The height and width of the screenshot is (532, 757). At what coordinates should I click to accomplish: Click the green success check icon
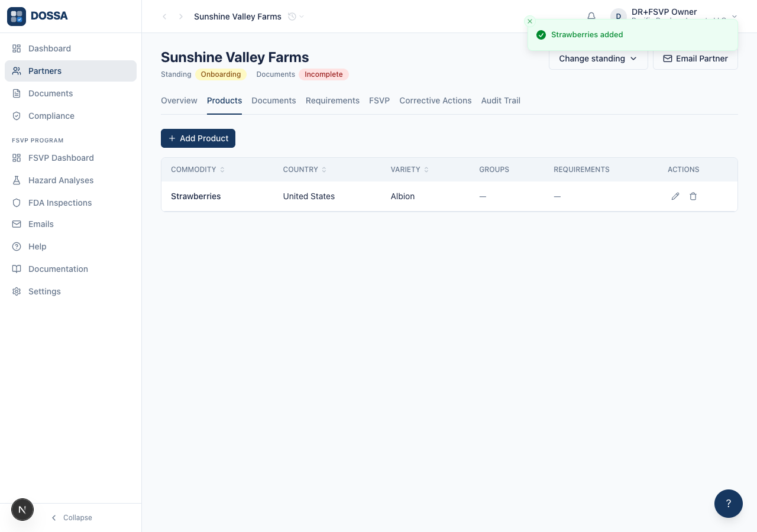541,35
